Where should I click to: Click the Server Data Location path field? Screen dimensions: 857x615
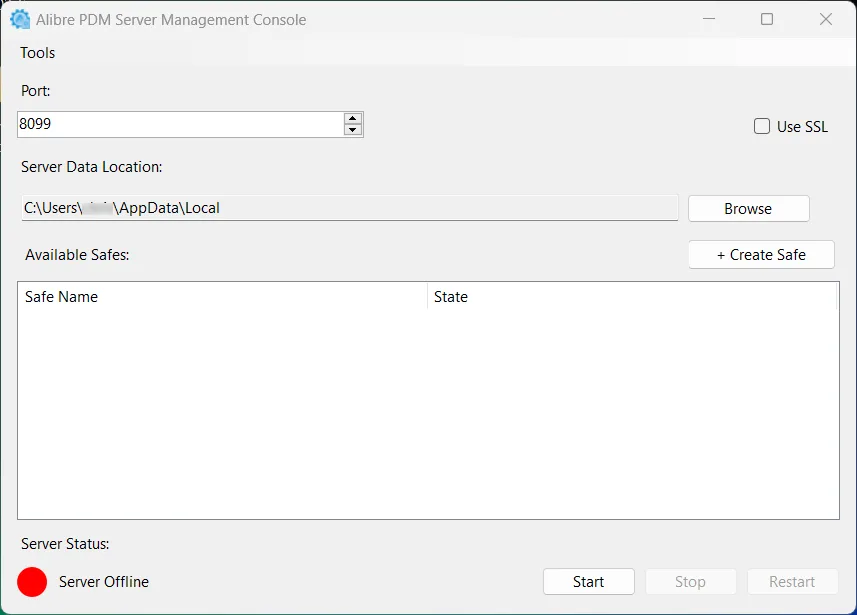pos(350,208)
